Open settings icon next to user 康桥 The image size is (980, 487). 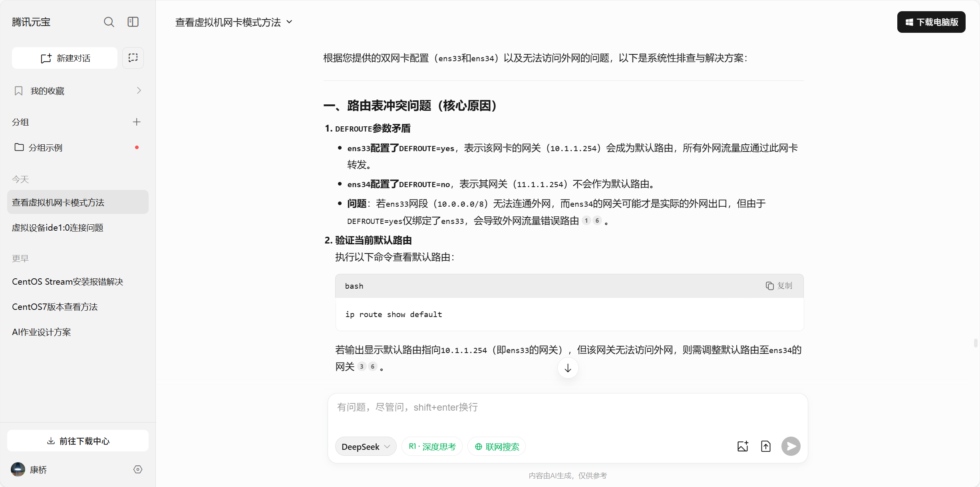tap(138, 469)
